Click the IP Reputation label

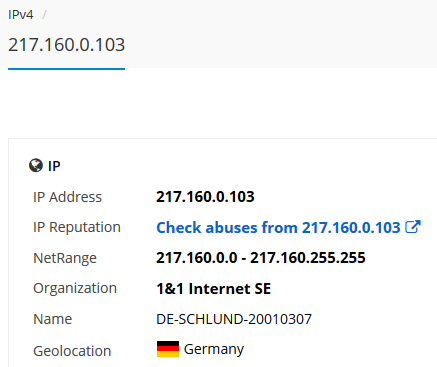point(77,228)
